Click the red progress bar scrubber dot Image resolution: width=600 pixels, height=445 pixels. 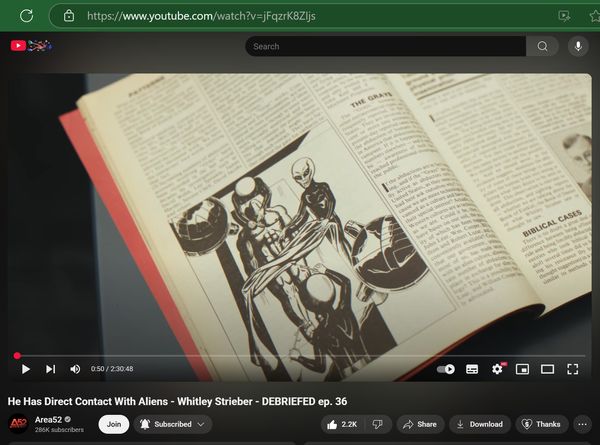(17, 356)
